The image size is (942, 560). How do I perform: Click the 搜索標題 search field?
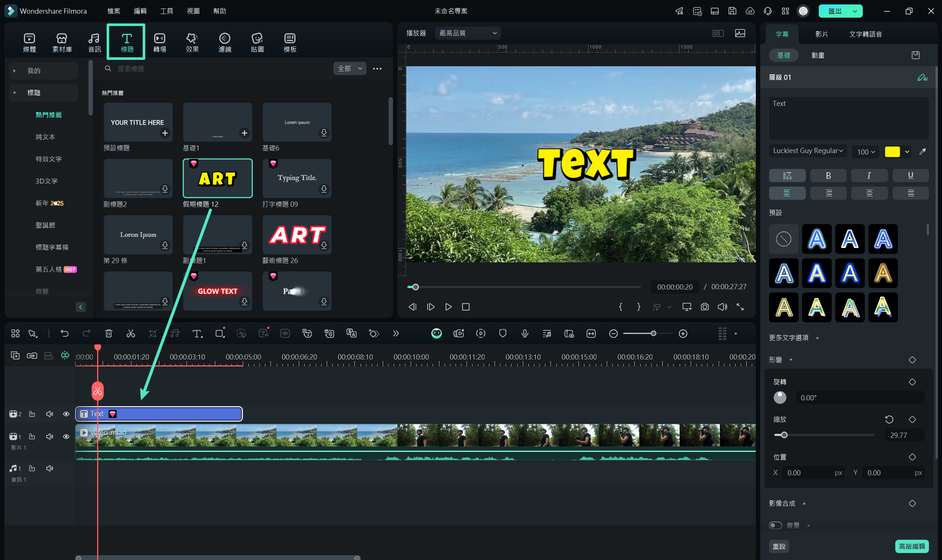point(216,69)
